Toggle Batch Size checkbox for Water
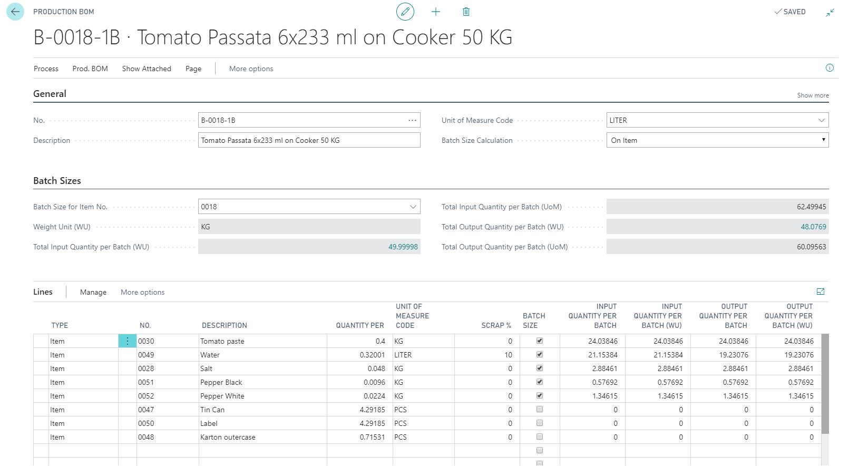The height and width of the screenshot is (466, 868). click(x=539, y=354)
